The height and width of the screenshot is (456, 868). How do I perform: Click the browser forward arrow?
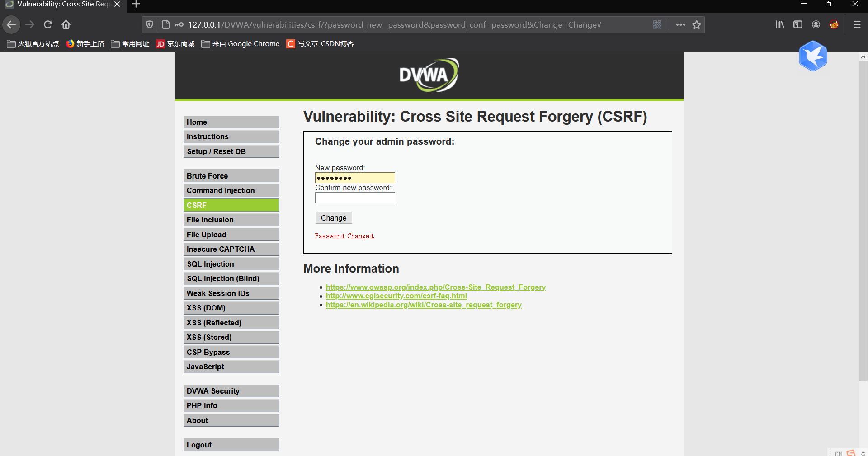tap(30, 24)
